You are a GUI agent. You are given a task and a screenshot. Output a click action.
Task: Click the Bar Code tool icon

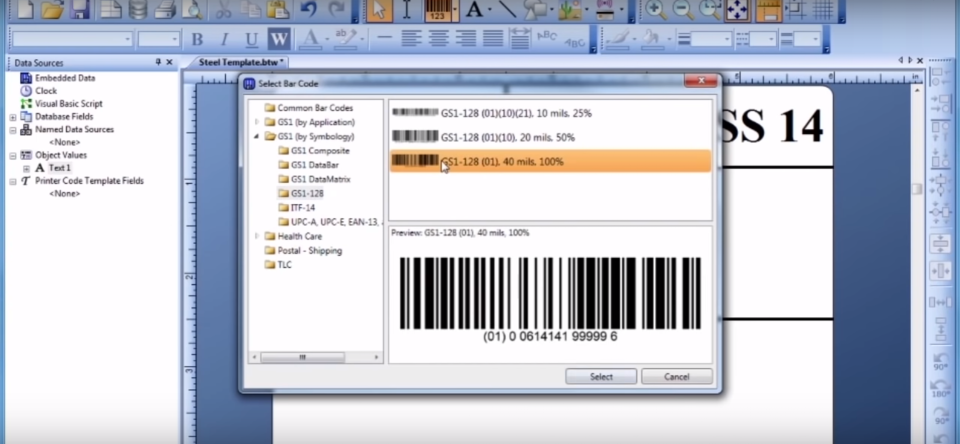point(438,10)
